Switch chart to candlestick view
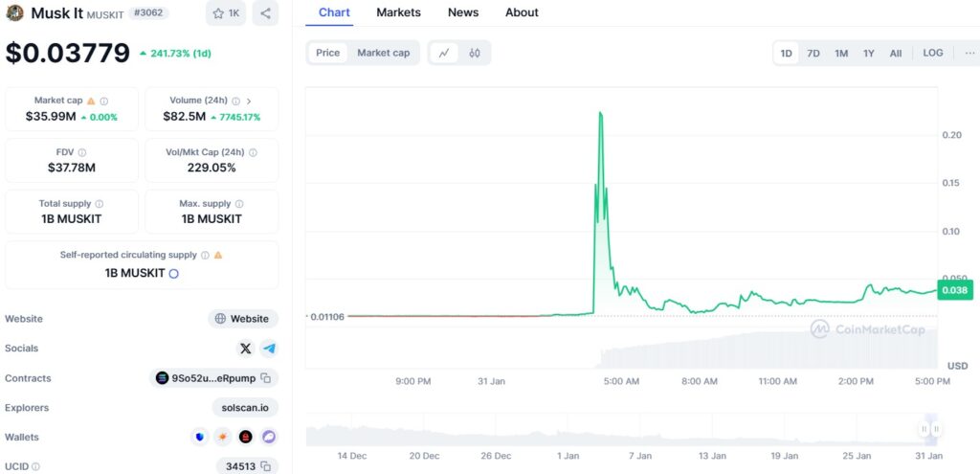980x474 pixels. pyautogui.click(x=475, y=53)
